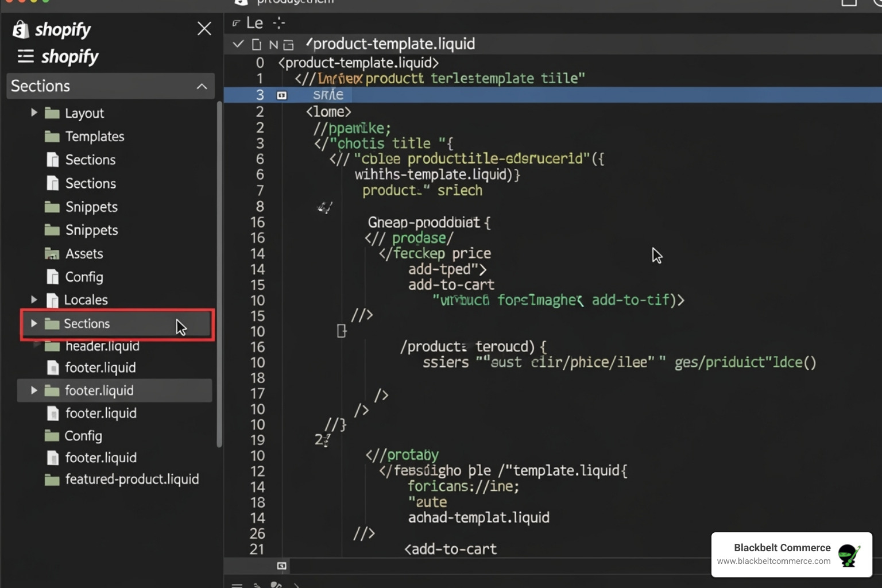Click the blank file icon in tab bar
Image resolution: width=882 pixels, height=588 pixels.
pos(257,45)
